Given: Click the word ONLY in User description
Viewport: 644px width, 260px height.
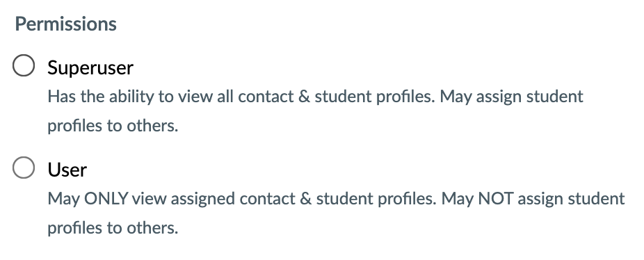Looking at the screenshot, I should click(x=106, y=199).
